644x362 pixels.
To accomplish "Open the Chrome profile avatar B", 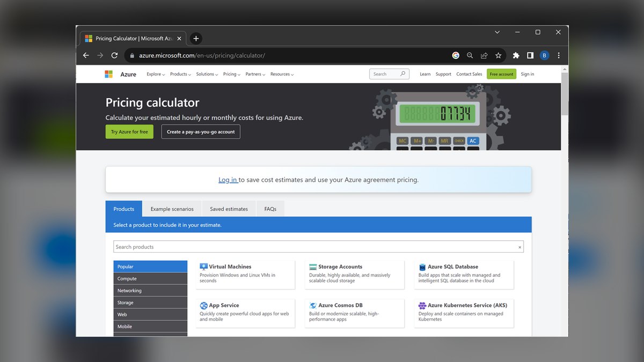I will click(x=544, y=55).
